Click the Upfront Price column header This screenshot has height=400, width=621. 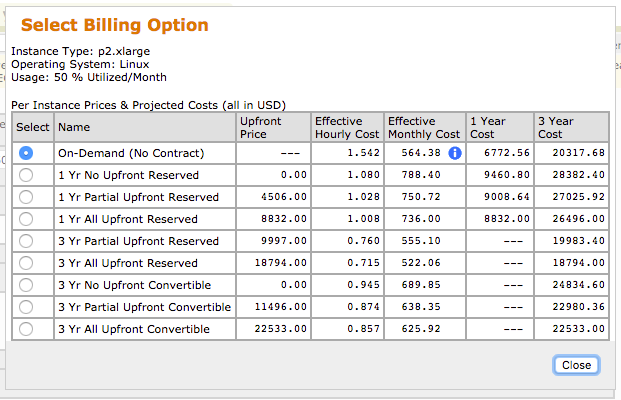(260, 127)
